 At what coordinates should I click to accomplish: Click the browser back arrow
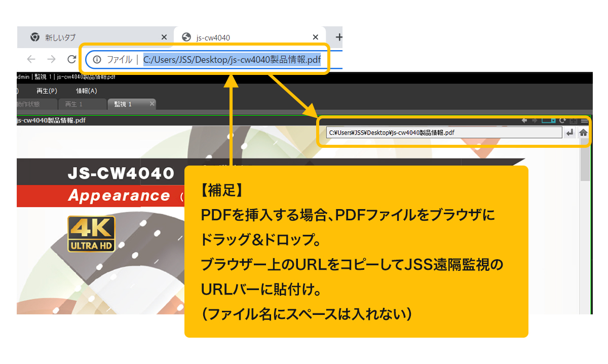[31, 59]
